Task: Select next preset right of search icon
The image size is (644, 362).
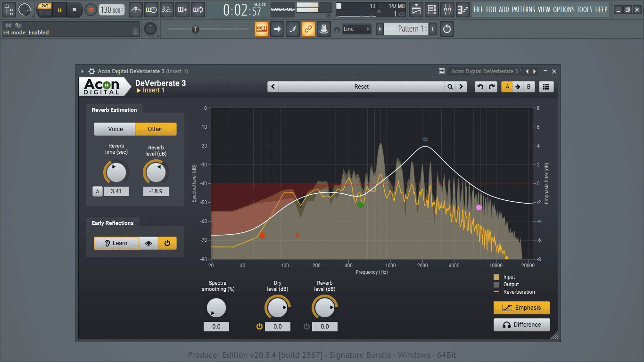Action: point(461,87)
